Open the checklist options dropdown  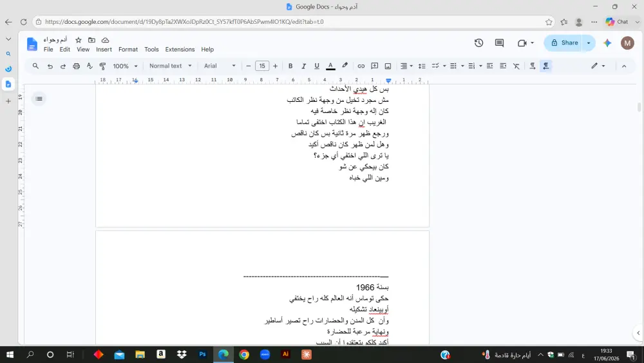[439, 66]
